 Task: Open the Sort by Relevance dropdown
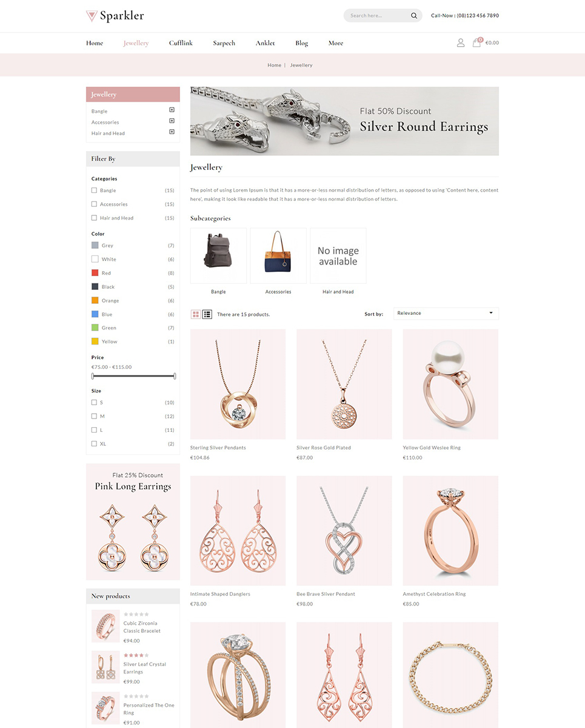coord(446,314)
